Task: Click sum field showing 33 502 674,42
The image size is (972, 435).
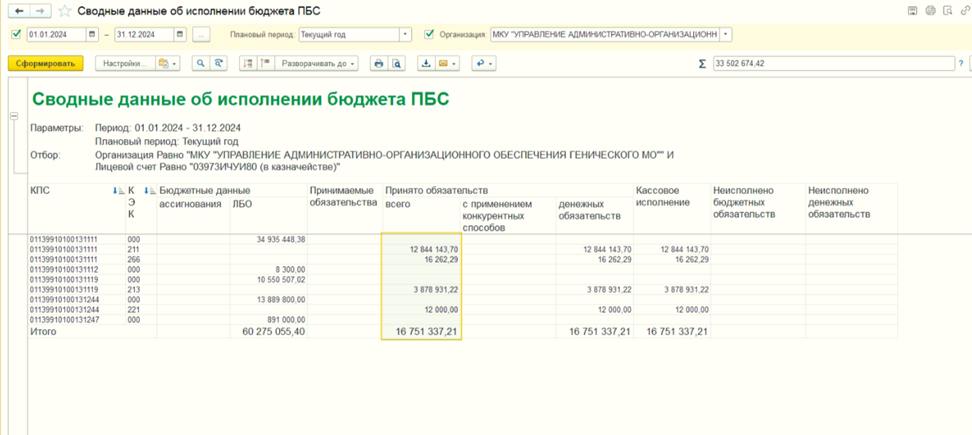Action: [x=833, y=63]
